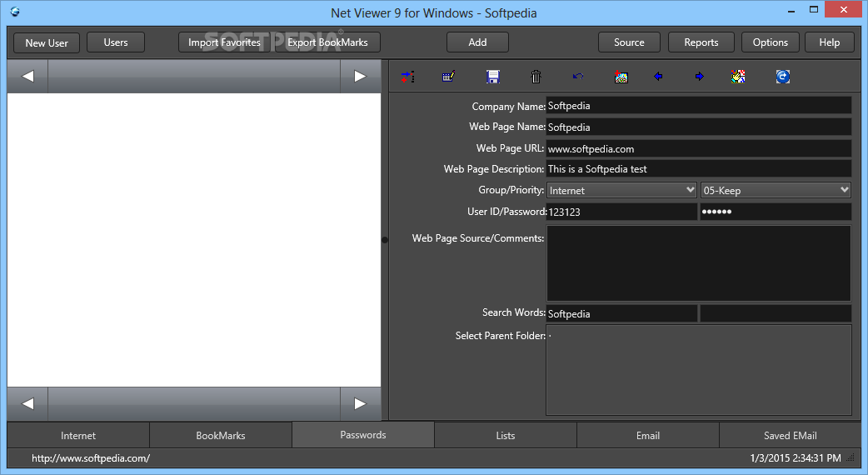Image resolution: width=868 pixels, height=475 pixels.
Task: Click the Users button
Action: (116, 42)
